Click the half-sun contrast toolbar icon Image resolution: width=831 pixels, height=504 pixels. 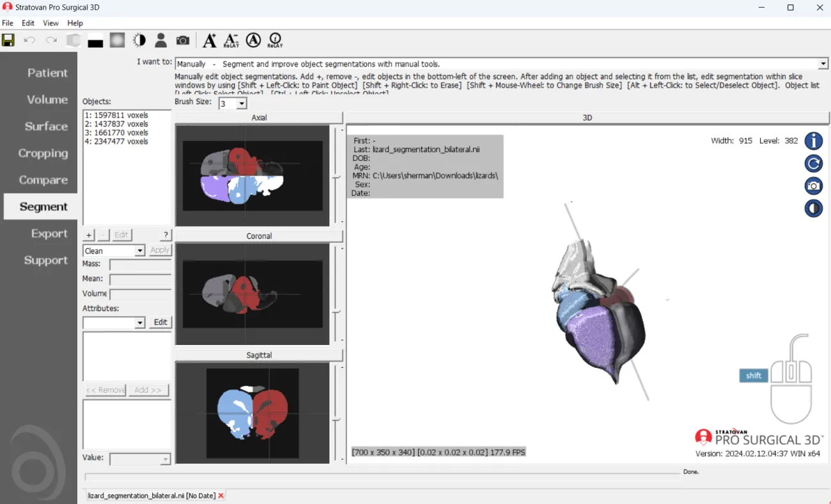[139, 41]
